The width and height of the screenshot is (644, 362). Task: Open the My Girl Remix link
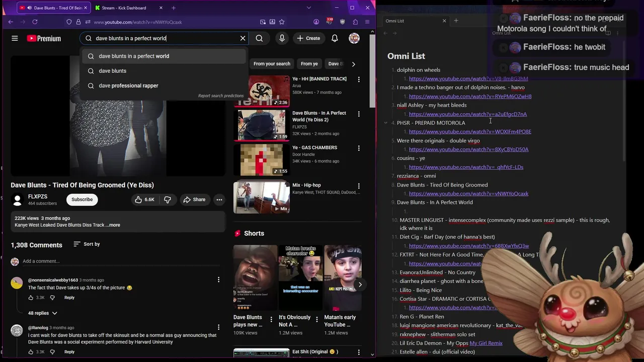486,343
